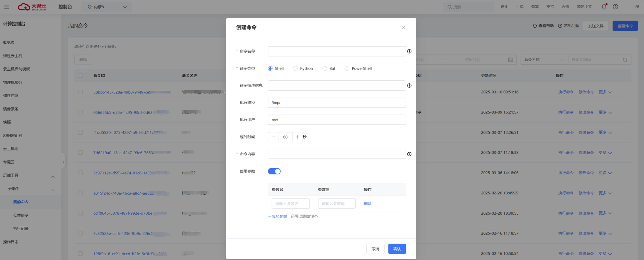The height and width of the screenshot is (260, 644).
Task: Check the row 7d6219a0-13ac checkbox
Action: (80, 153)
